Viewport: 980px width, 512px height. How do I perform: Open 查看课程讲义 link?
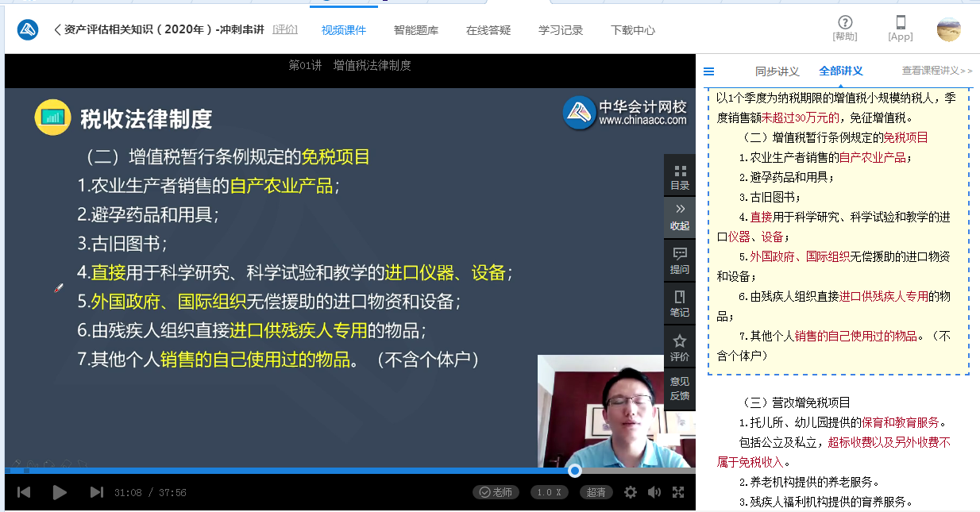(x=937, y=71)
